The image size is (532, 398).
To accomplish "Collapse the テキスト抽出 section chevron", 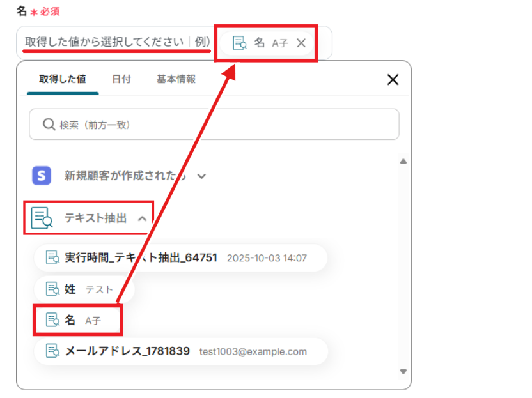I will click(142, 218).
